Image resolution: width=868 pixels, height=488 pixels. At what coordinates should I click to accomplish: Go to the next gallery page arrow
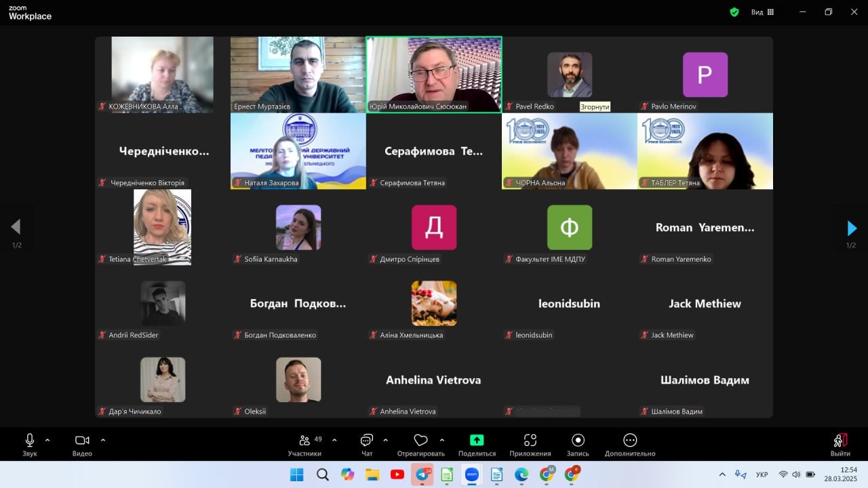tap(852, 228)
